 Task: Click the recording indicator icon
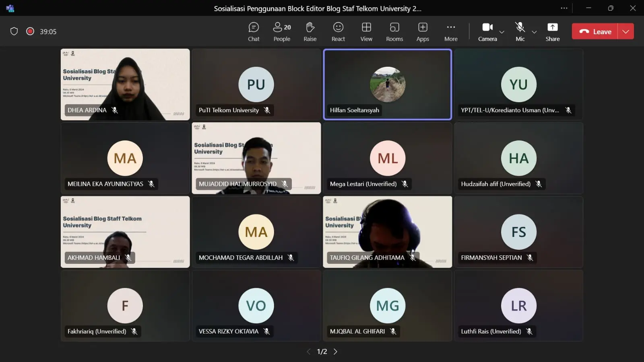[30, 31]
